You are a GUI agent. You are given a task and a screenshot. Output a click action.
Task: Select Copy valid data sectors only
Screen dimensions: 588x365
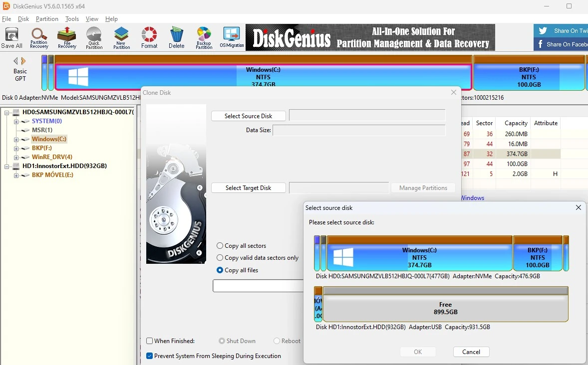point(220,258)
